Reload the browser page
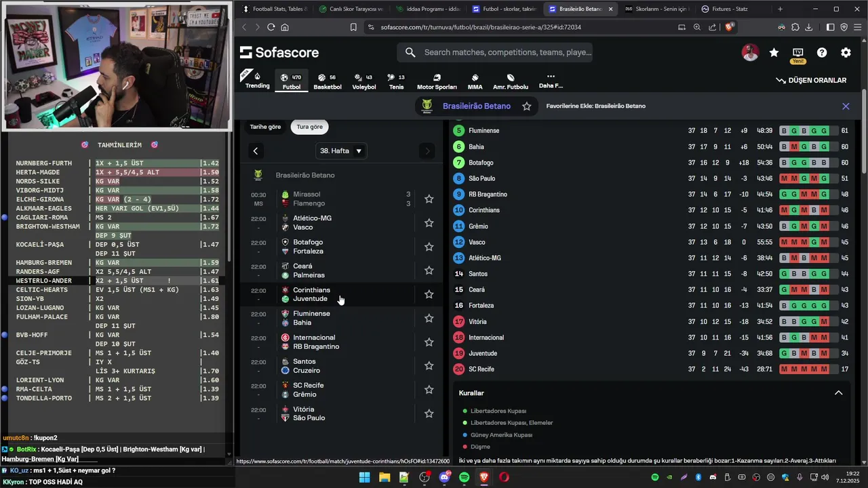Screen dimensions: 868x488 [271, 27]
